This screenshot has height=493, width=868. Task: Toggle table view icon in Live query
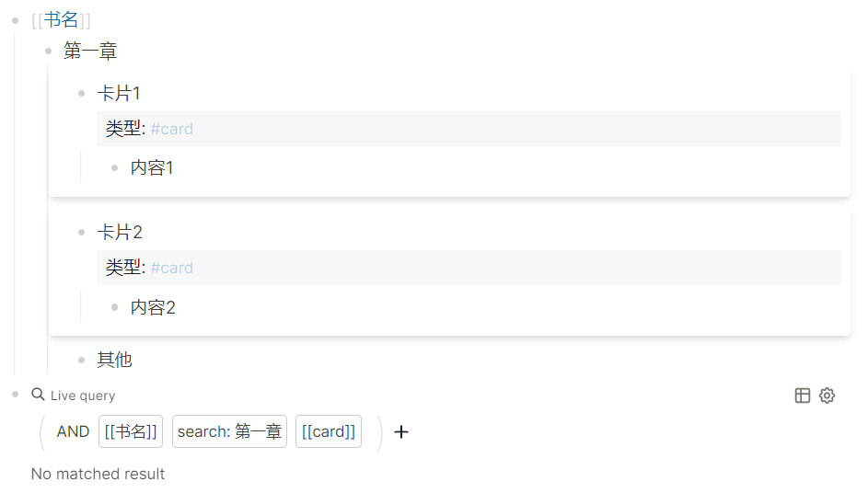pyautogui.click(x=802, y=396)
